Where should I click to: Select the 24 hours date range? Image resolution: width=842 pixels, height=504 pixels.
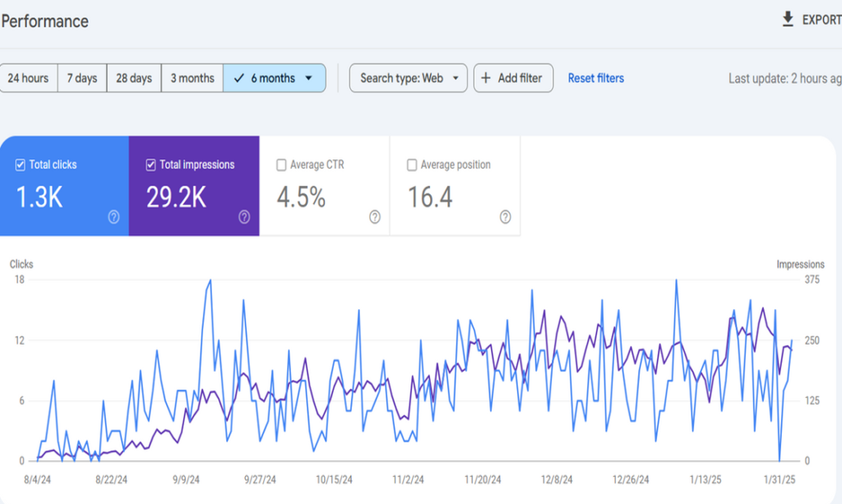(28, 78)
